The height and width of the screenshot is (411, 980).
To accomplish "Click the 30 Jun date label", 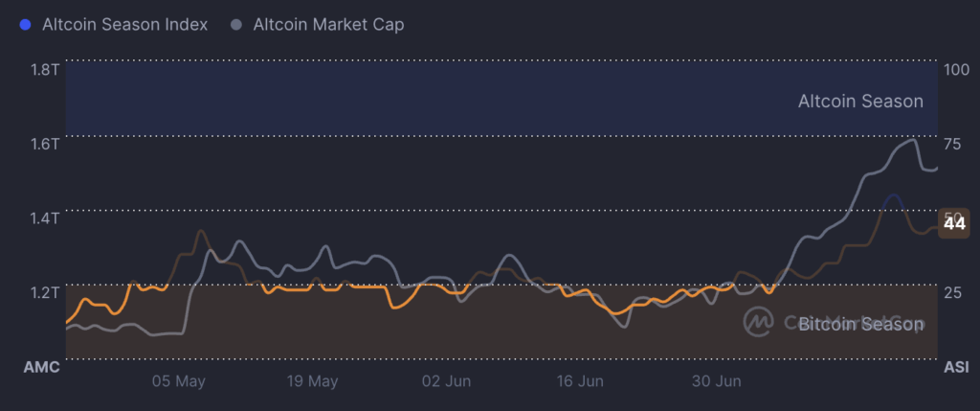I will coord(717,381).
